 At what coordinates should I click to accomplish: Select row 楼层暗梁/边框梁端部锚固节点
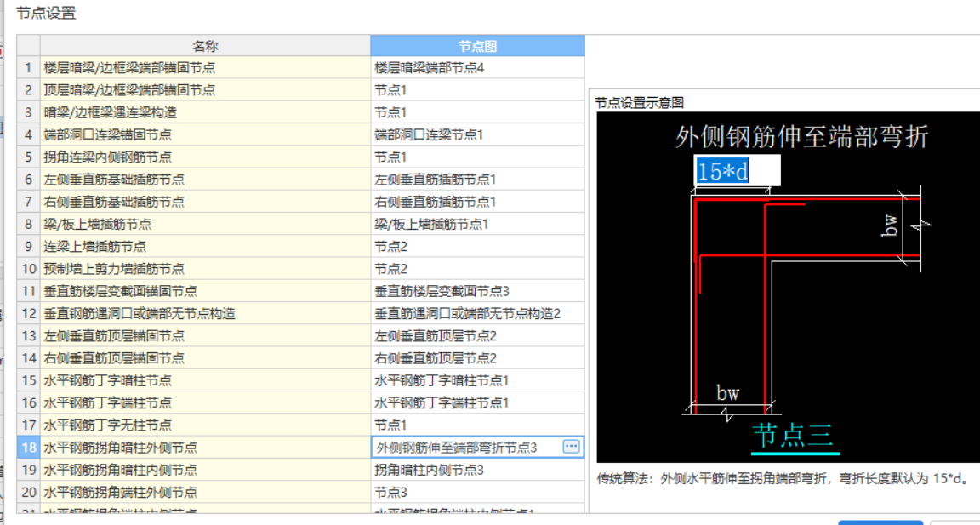[206, 67]
